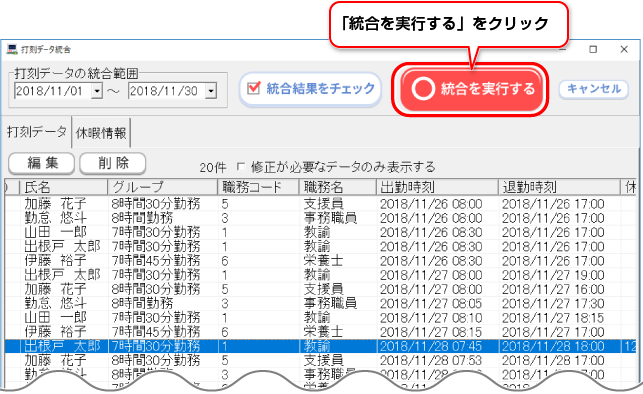This screenshot has height=394, width=643.
Task: Open the start date 2018/11/01 dropdown arrow
Action: pos(97,91)
